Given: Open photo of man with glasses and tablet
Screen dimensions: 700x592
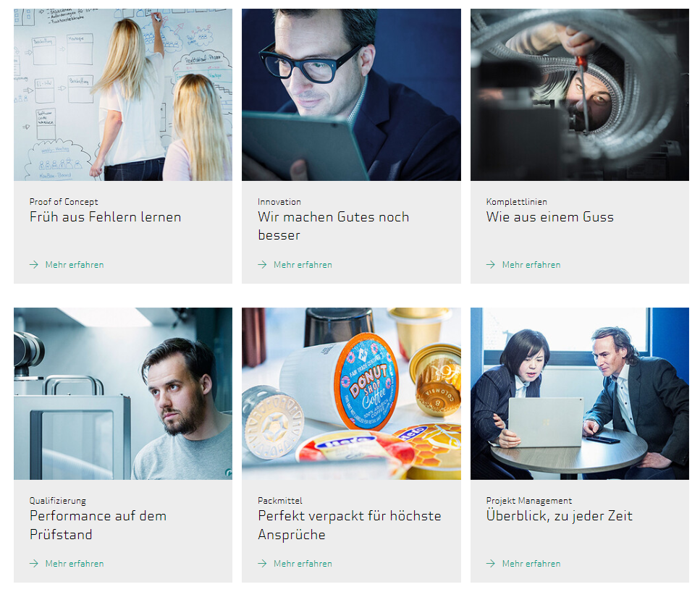Looking at the screenshot, I should (x=351, y=95).
